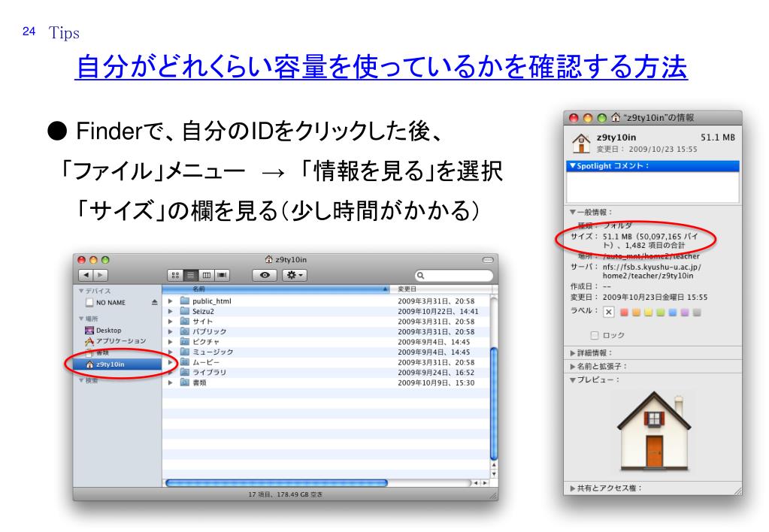Expand the ピクチャ folder triangle

click(170, 342)
